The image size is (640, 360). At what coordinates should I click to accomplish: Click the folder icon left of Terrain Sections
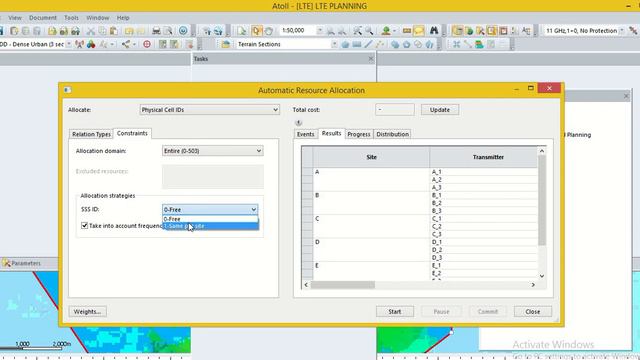pyautogui.click(x=226, y=44)
